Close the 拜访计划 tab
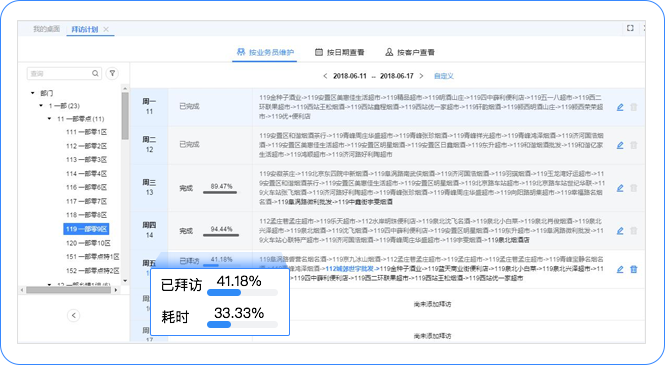 (x=106, y=29)
